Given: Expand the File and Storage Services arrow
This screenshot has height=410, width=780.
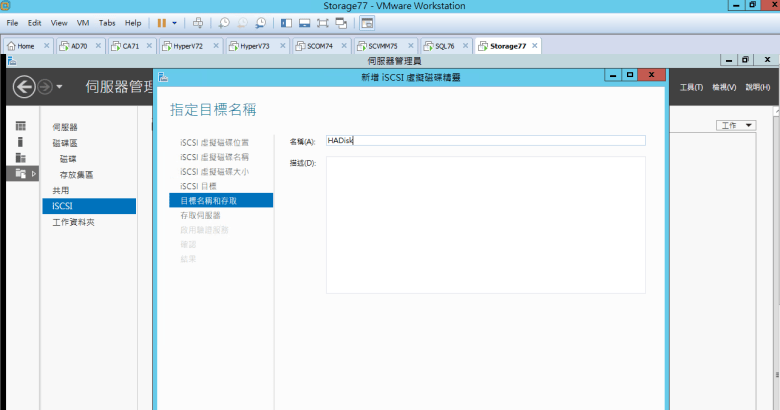Looking at the screenshot, I should [x=35, y=174].
